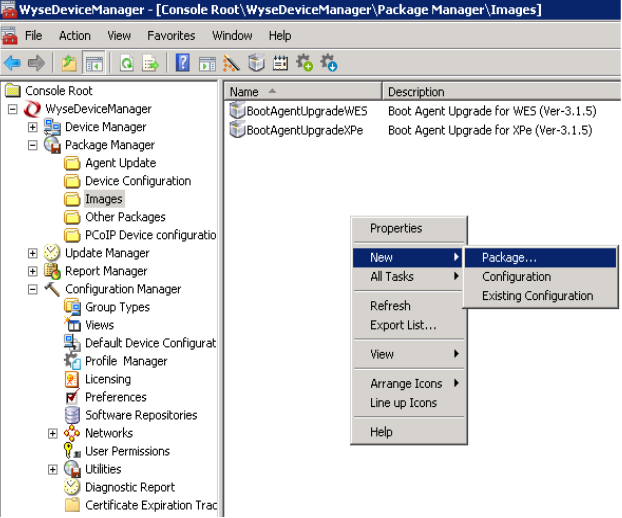The width and height of the screenshot is (622, 518).
Task: Select Preferences in Configuration Manager
Action: [x=115, y=397]
